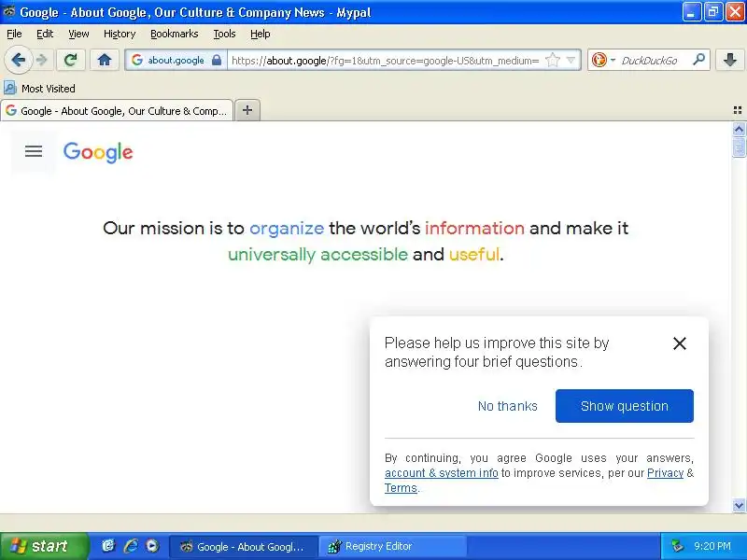
Task: Open a new tab with plus button
Action: click(247, 110)
